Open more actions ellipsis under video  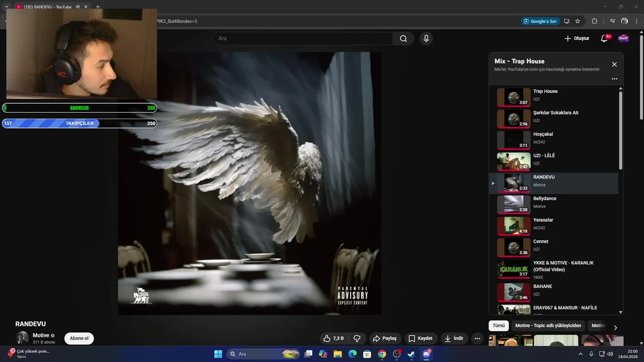click(x=477, y=338)
